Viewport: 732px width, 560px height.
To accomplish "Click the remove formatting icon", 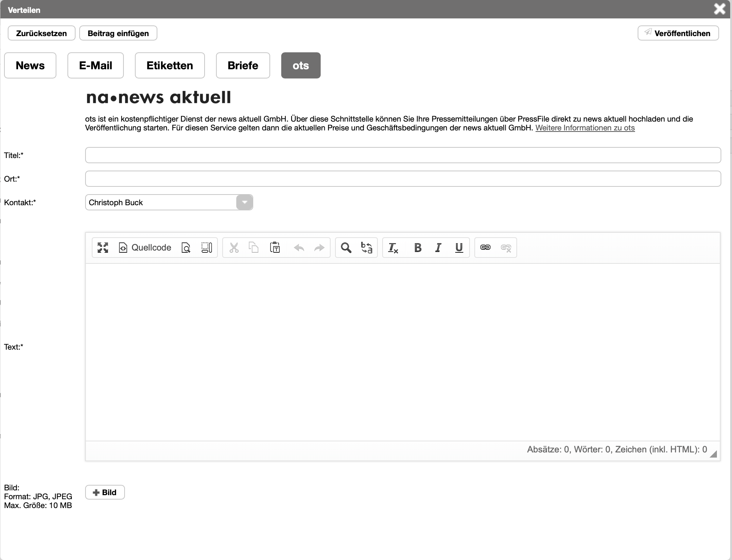I will 393,248.
